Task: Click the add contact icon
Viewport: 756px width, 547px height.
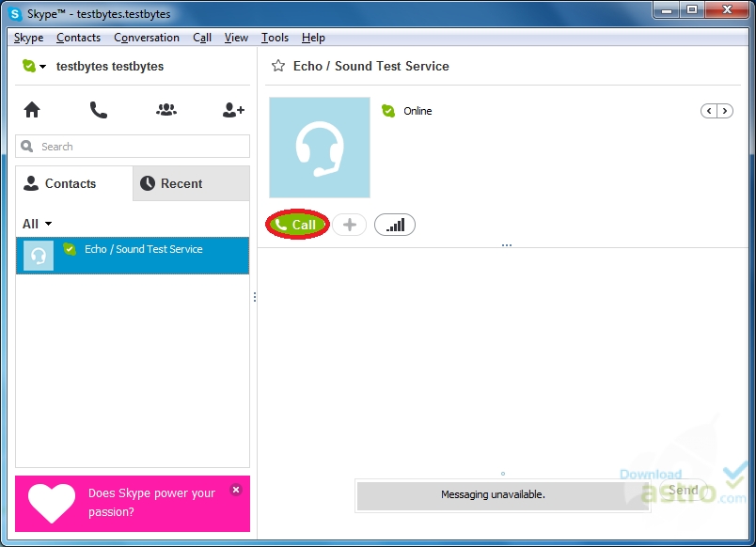Action: click(x=233, y=110)
